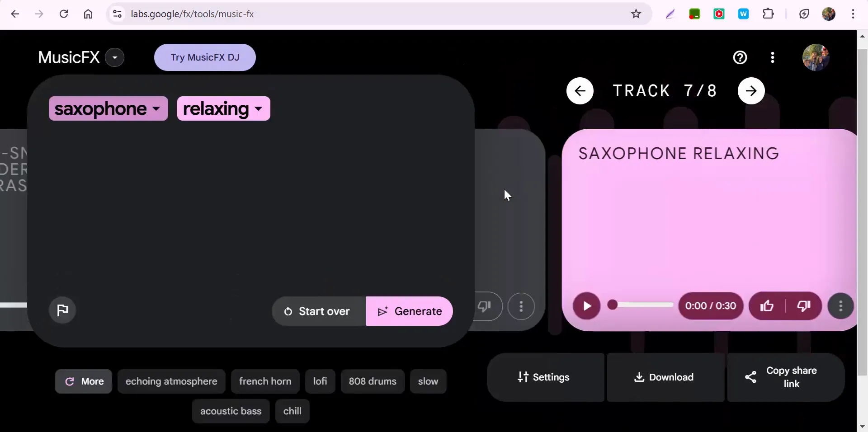The height and width of the screenshot is (432, 868).
Task: Click the MusicFX logo text
Action: pos(69,57)
